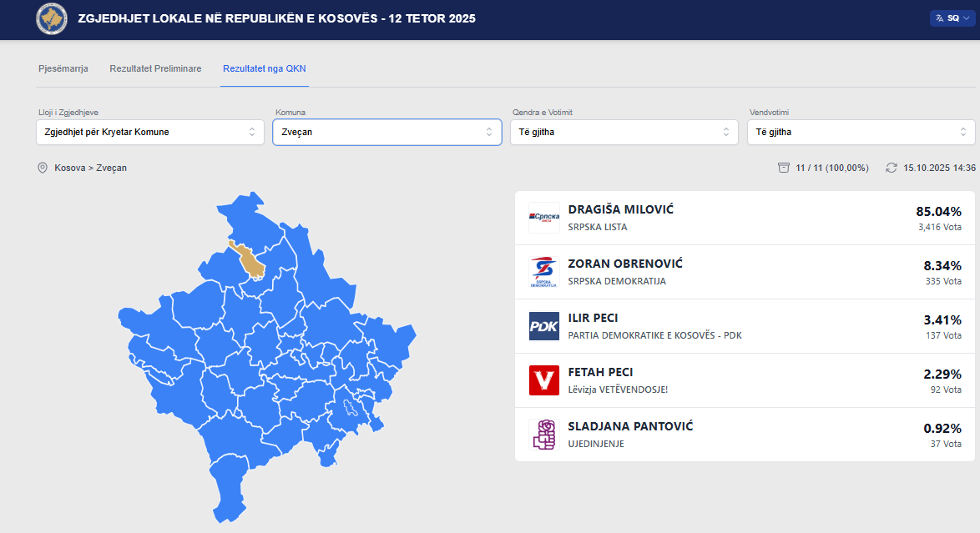Expand the Vendvotimi dropdown
The height and width of the screenshot is (533, 980).
(x=861, y=132)
